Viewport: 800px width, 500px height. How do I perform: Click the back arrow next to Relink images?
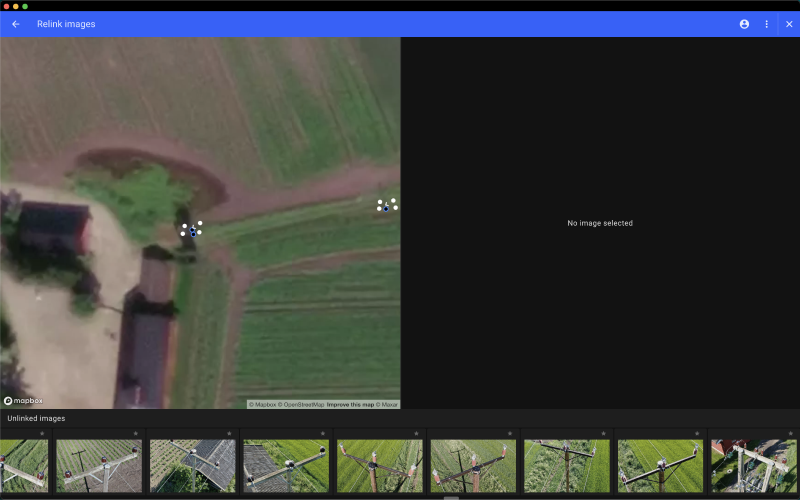tap(15, 24)
